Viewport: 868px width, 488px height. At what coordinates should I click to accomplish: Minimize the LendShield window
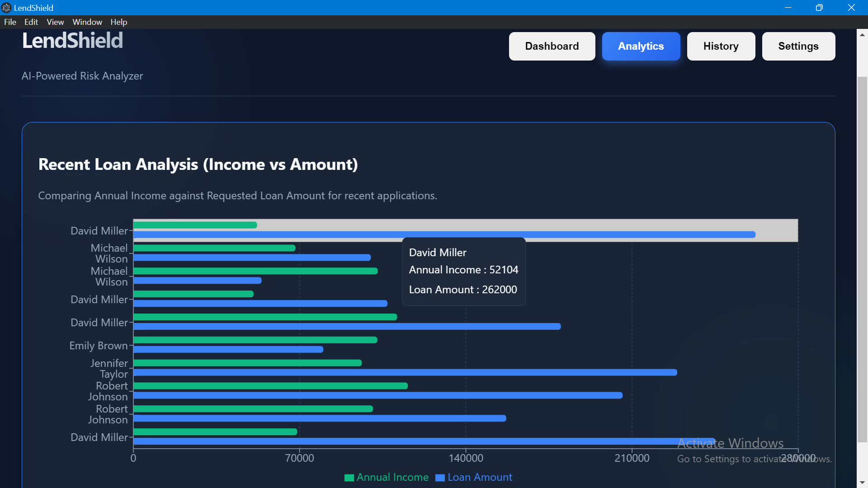pos(788,8)
